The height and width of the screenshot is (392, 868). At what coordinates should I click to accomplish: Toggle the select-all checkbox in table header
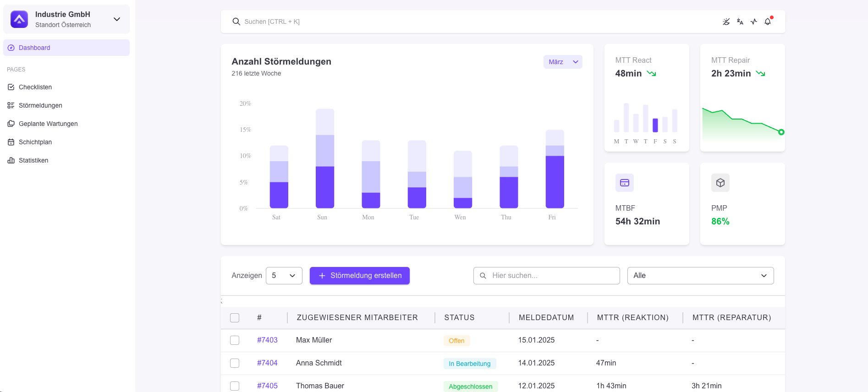tap(235, 318)
